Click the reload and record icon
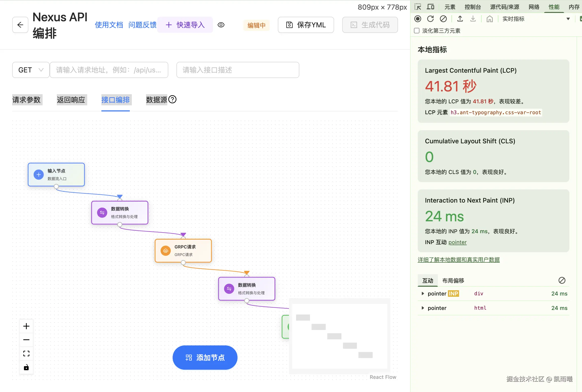The image size is (582, 392). pos(430,19)
